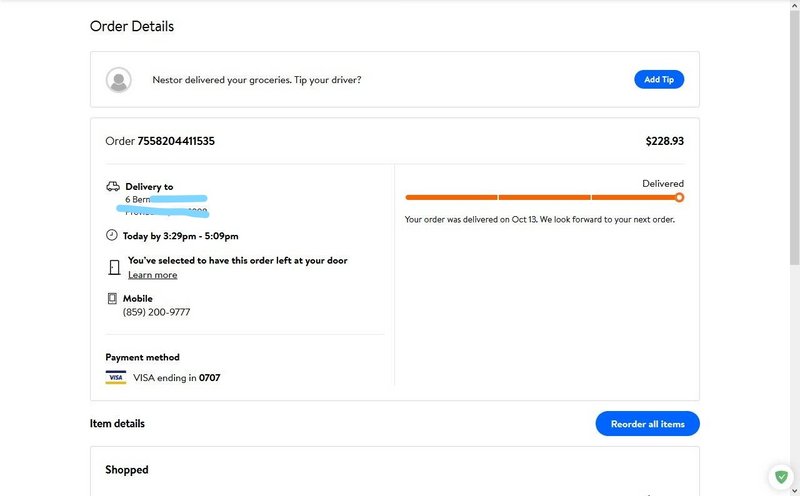The height and width of the screenshot is (496, 800).
Task: Click the delivery truck icon
Action: tap(112, 186)
